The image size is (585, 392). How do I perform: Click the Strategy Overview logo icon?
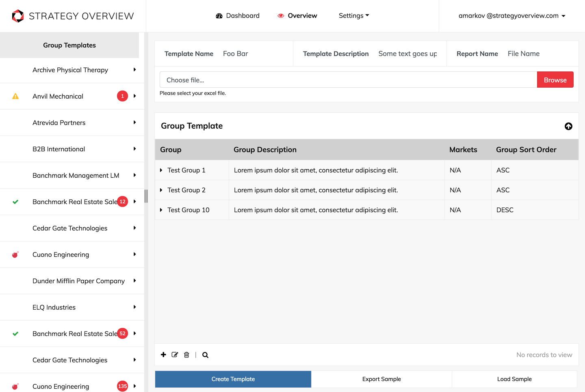click(x=18, y=16)
